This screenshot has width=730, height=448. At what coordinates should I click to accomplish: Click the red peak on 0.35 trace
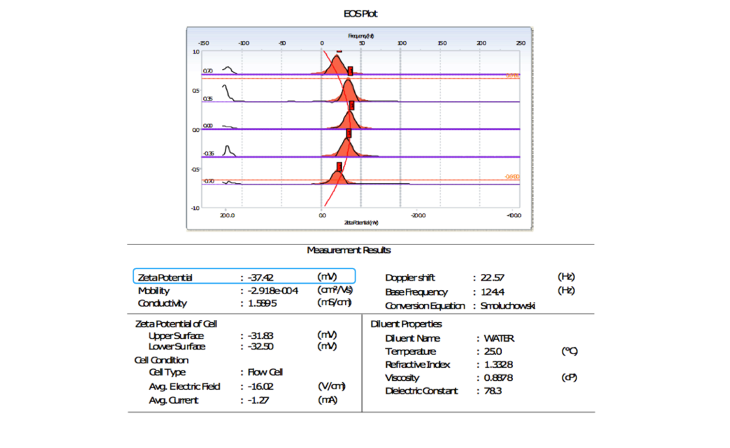click(348, 91)
